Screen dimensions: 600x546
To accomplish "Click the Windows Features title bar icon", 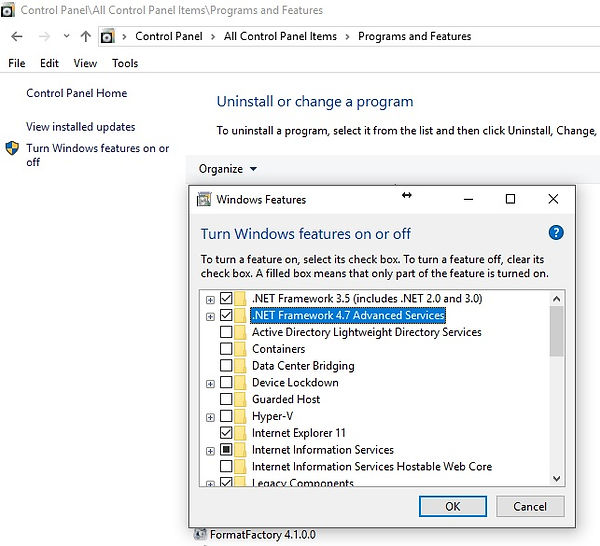I will (204, 199).
